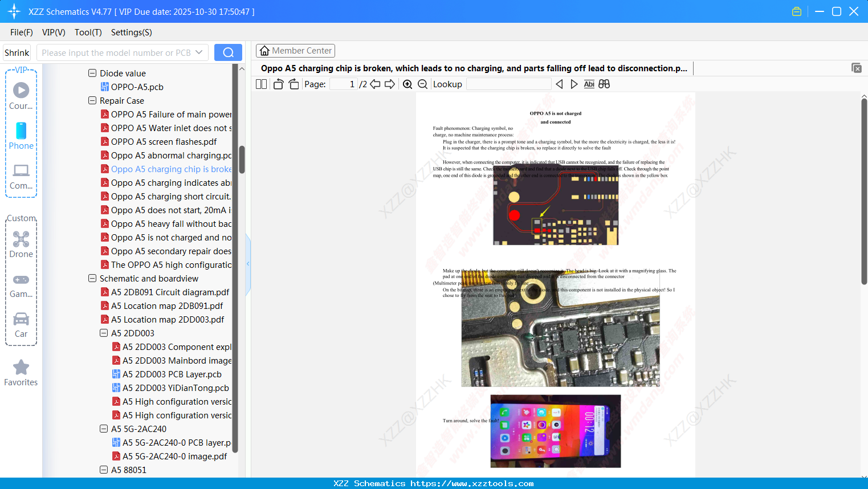This screenshot has height=489, width=868.
Task: Collapse the Schematic and boardview node
Action: click(x=92, y=278)
